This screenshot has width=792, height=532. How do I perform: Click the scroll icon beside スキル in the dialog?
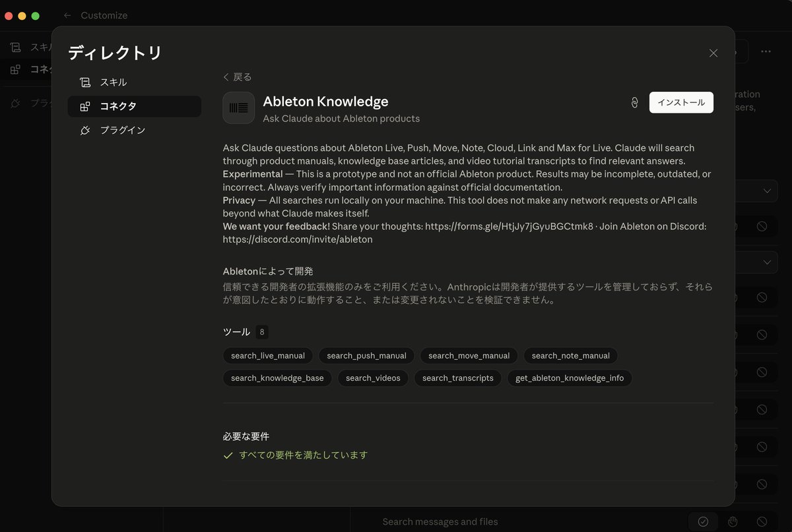tap(84, 83)
